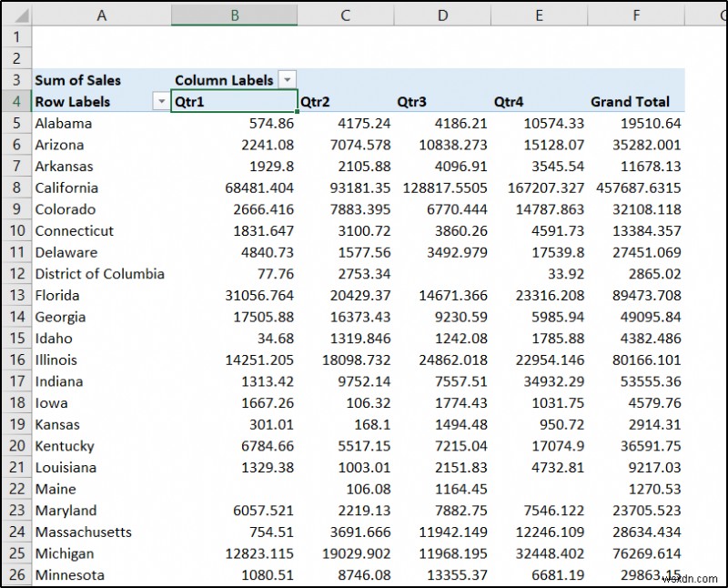Select row 22 header
The image size is (728, 588).
tap(16, 489)
